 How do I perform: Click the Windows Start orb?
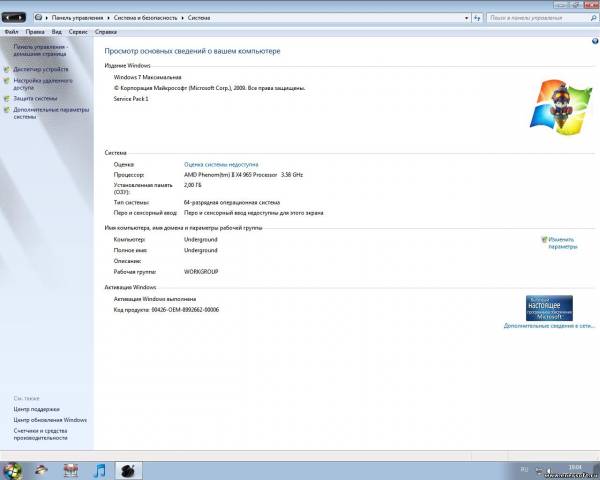(11, 470)
